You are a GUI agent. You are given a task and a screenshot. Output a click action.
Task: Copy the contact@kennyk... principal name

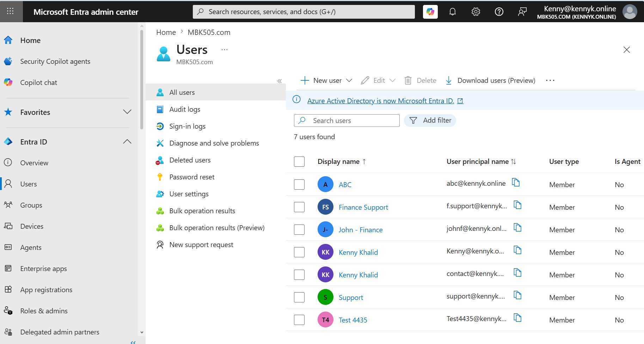[x=517, y=273]
